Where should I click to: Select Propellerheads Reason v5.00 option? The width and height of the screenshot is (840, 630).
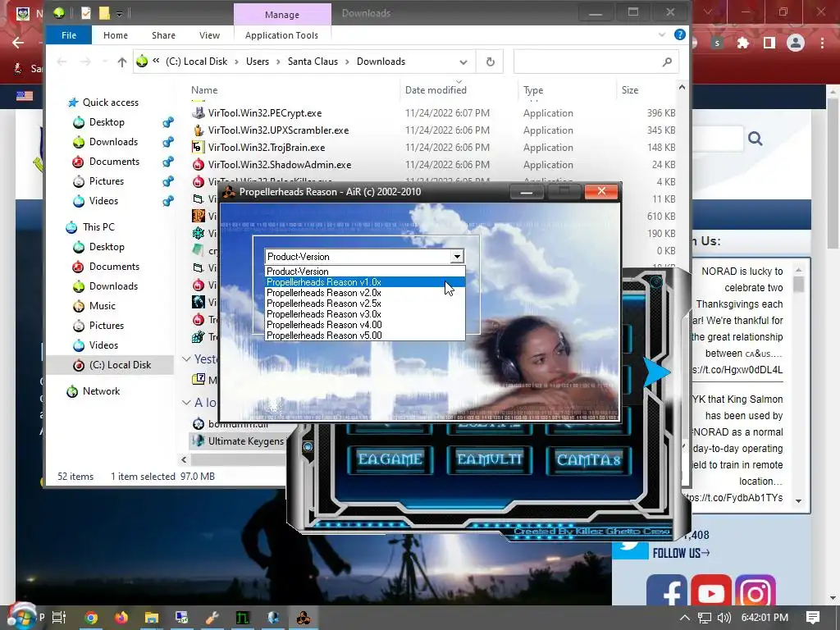click(365, 336)
